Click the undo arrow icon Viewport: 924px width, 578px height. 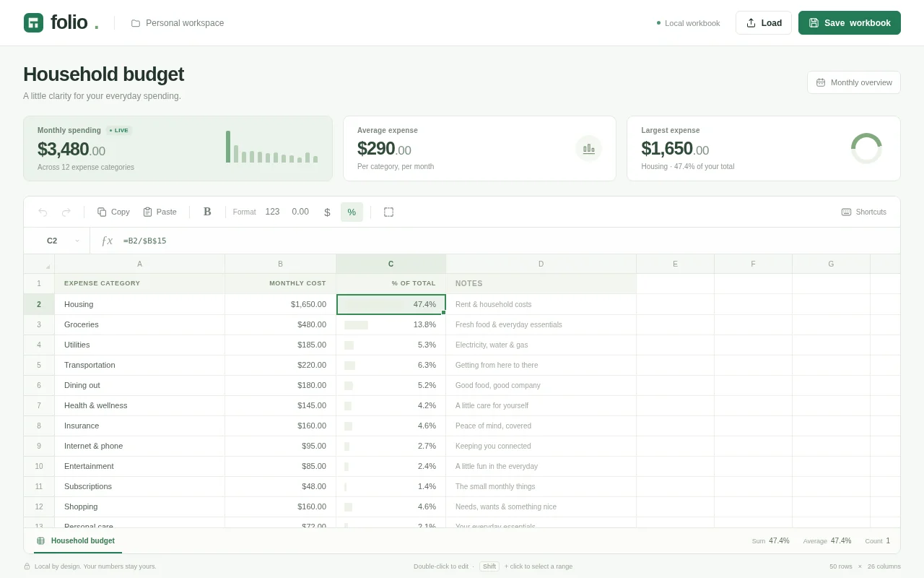[x=43, y=212]
